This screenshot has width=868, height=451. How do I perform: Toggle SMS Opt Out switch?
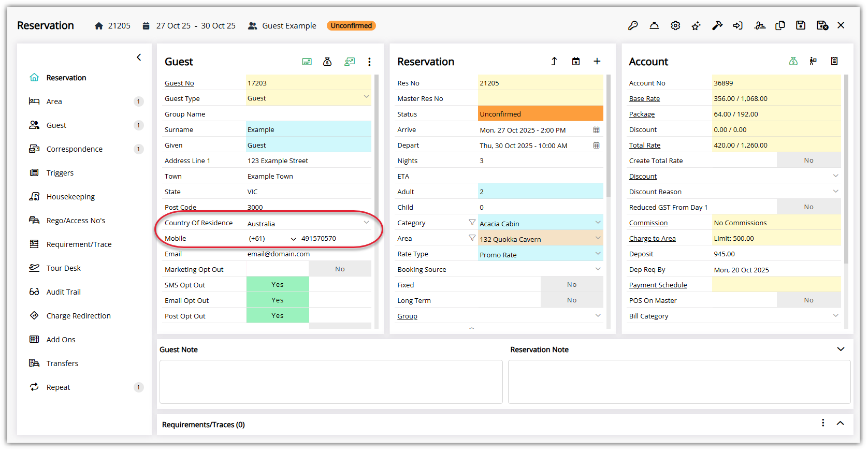point(309,284)
